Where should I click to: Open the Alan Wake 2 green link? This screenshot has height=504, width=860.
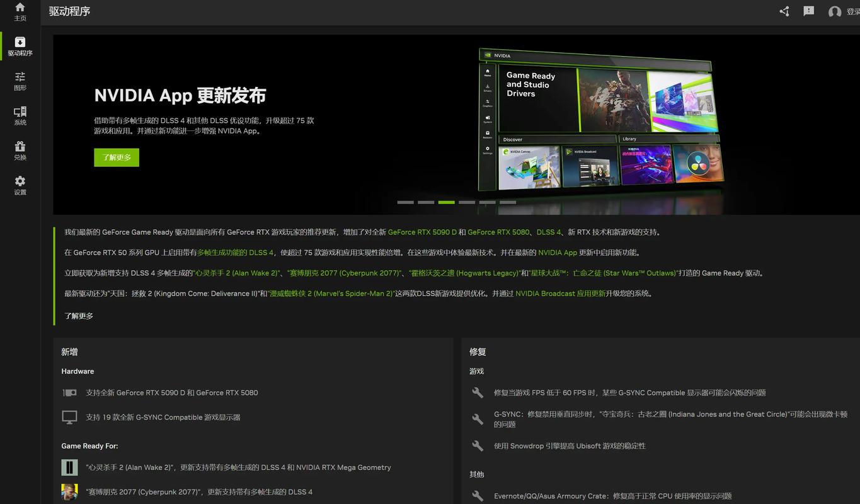click(x=236, y=273)
